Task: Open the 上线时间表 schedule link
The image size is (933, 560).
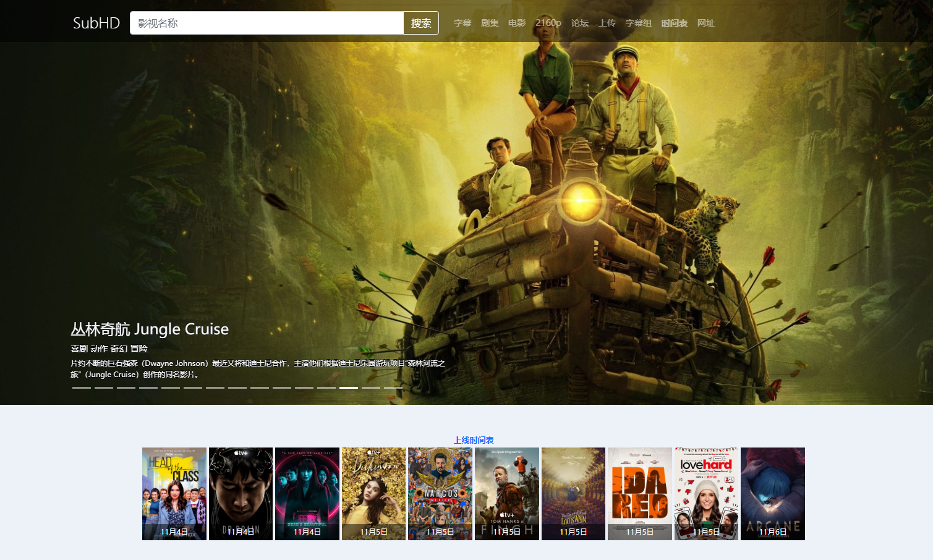Action: [x=474, y=440]
